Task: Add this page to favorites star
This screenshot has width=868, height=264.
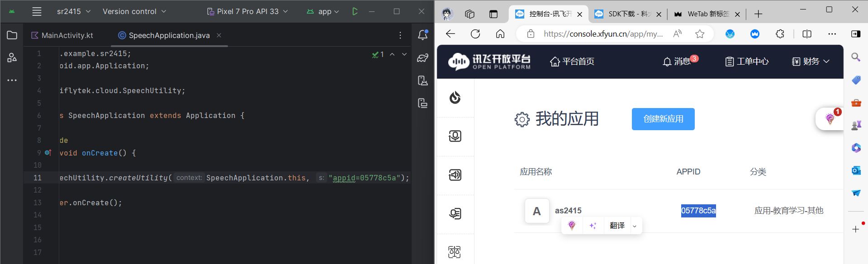Action: (x=700, y=34)
